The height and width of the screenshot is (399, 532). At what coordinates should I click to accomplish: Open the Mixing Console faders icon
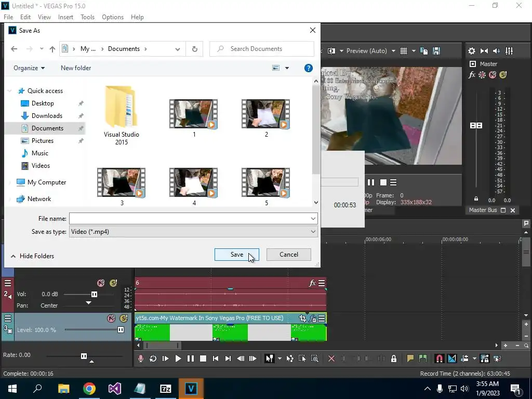coord(509,51)
